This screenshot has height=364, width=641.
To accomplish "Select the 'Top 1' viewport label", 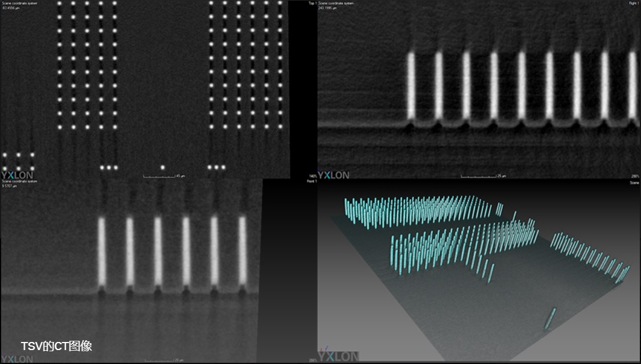I will click(x=312, y=3).
